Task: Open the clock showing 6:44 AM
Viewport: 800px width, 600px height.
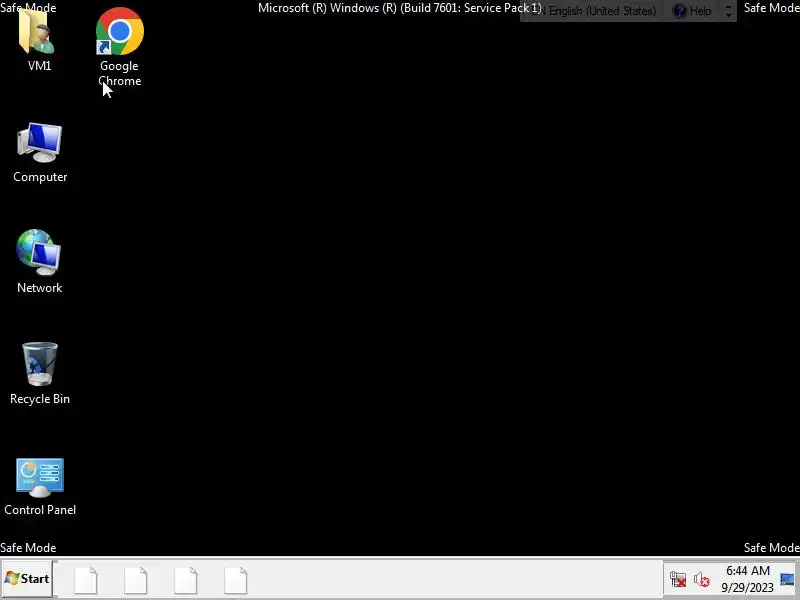Action: tap(747, 579)
